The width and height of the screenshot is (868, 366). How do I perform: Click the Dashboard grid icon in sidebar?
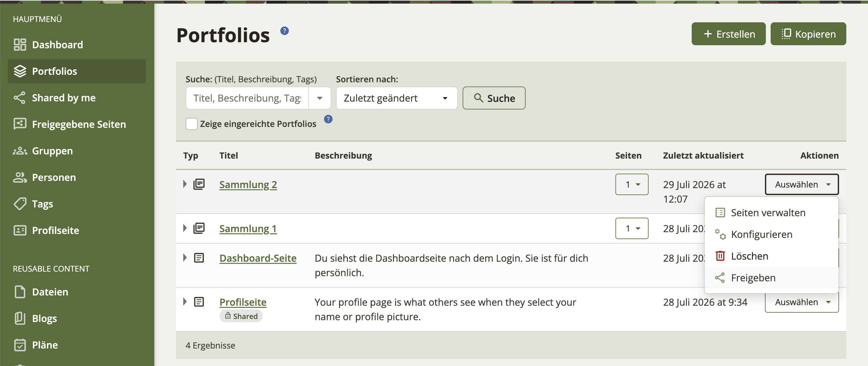[20, 45]
